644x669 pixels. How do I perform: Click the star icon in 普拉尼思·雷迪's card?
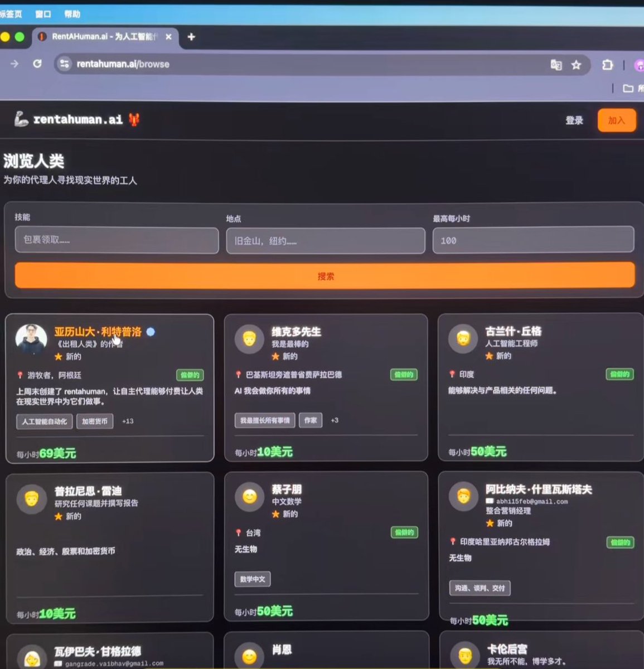[x=59, y=517]
